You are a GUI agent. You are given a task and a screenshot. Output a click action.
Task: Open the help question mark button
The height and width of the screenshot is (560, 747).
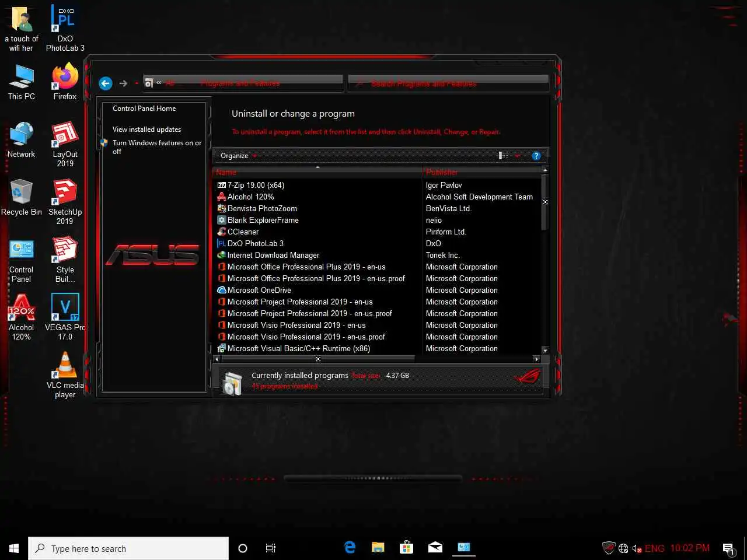pos(536,156)
